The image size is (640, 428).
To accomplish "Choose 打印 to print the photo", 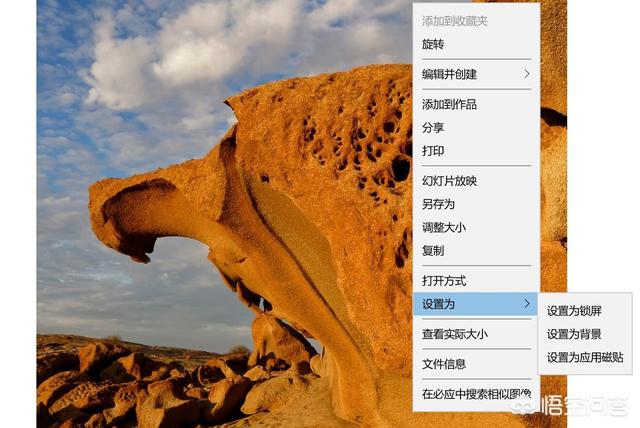I will coord(476,151).
